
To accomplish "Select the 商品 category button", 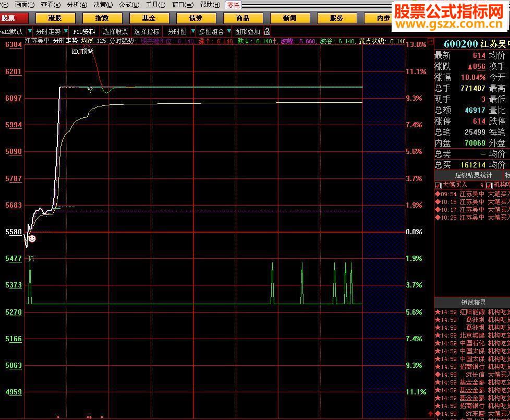I will (243, 18).
